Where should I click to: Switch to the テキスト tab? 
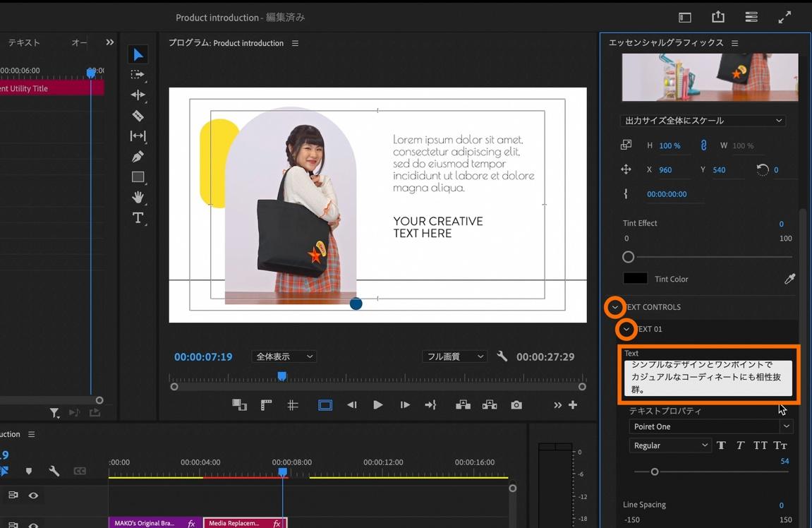coord(24,43)
